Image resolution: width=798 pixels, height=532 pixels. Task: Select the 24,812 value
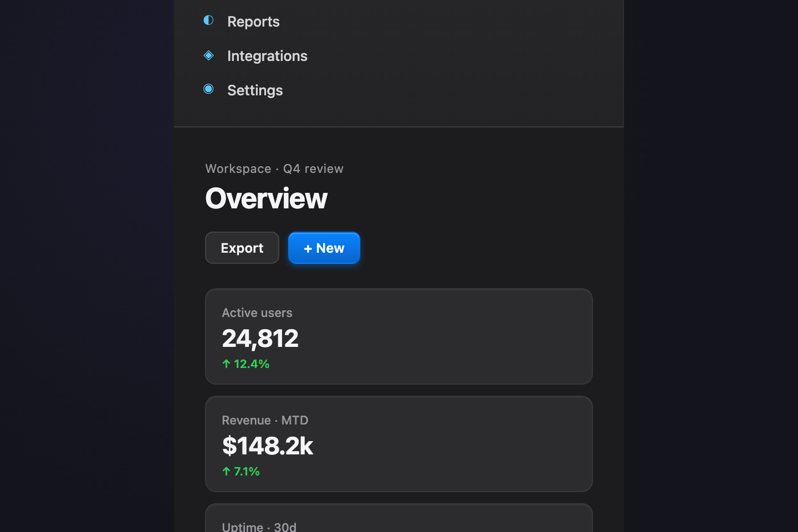(x=260, y=338)
